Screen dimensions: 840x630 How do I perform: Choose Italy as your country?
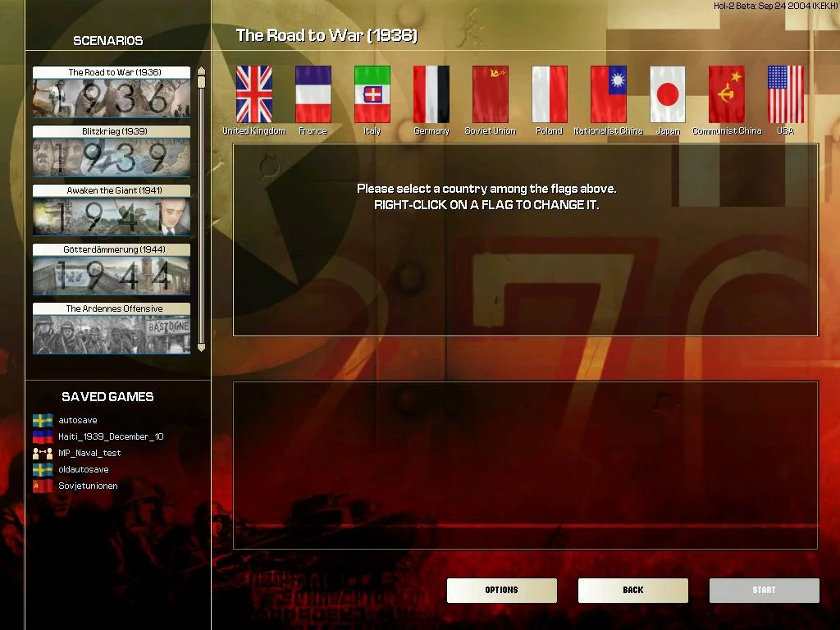[x=372, y=94]
